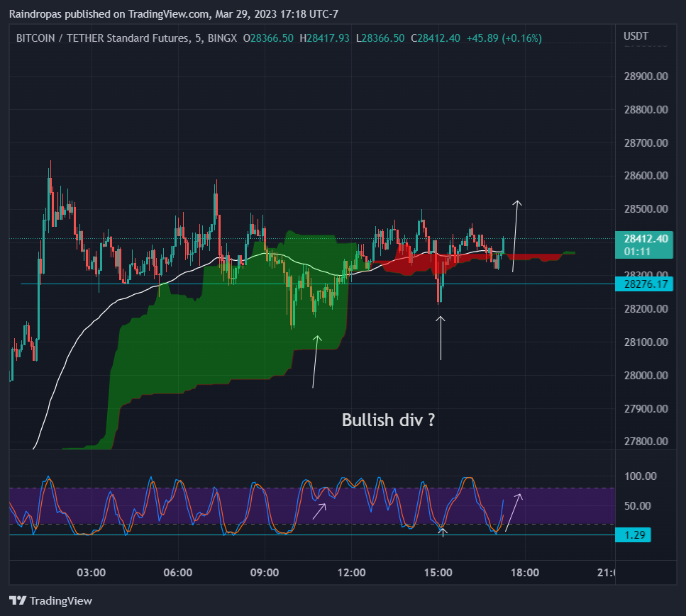Click the 09:00 time axis label

[264, 573]
